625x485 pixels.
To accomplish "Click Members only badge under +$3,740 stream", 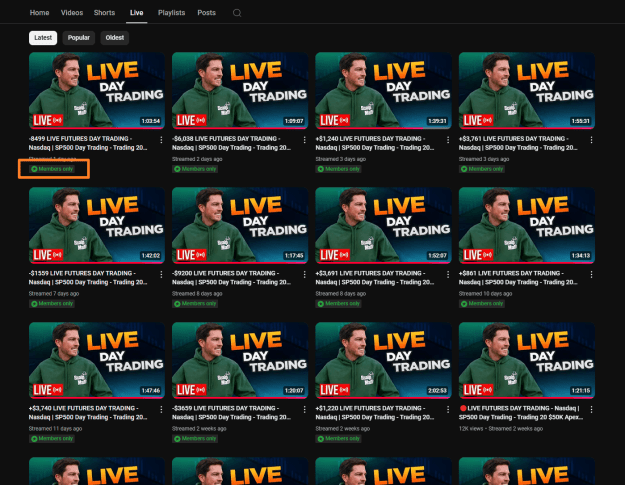I will (x=52, y=439).
